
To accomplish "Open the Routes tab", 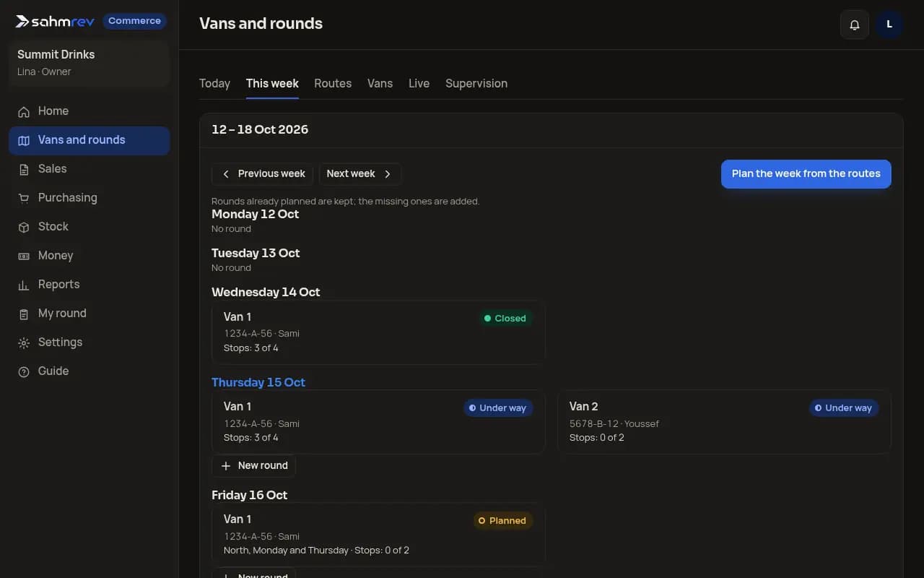I will pos(333,83).
